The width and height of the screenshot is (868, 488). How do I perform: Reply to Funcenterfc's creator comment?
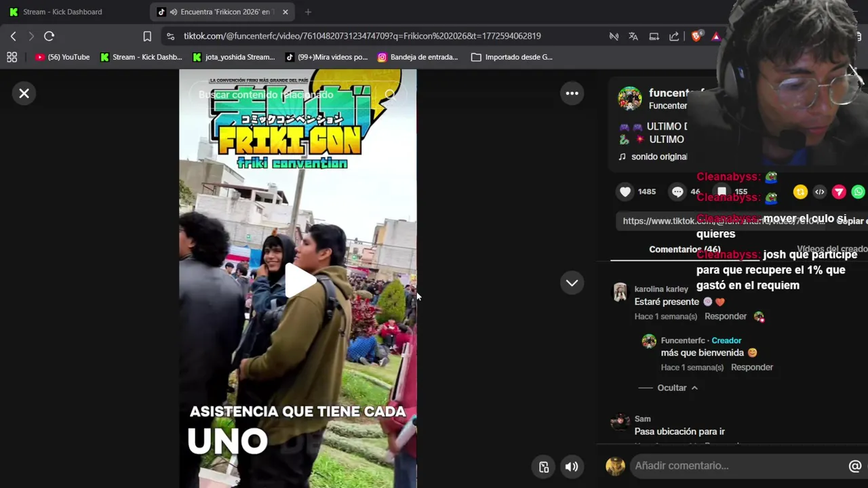(x=751, y=367)
